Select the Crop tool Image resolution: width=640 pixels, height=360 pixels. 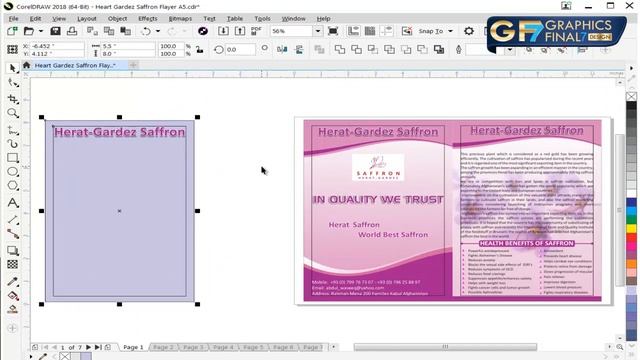pos(13,99)
